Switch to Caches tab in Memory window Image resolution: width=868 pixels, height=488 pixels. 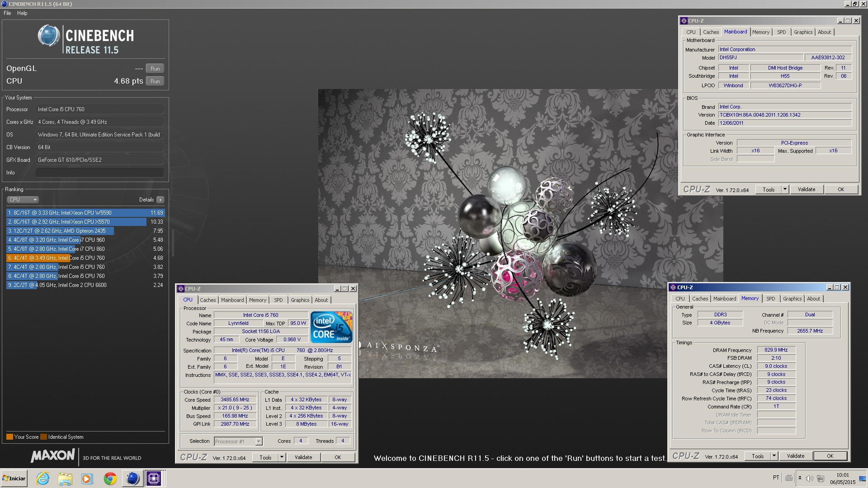point(700,299)
